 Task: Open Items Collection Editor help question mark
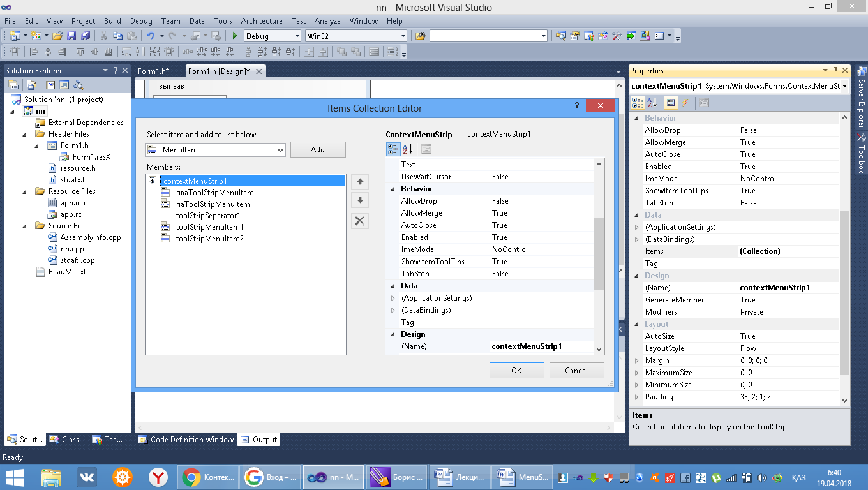click(577, 106)
